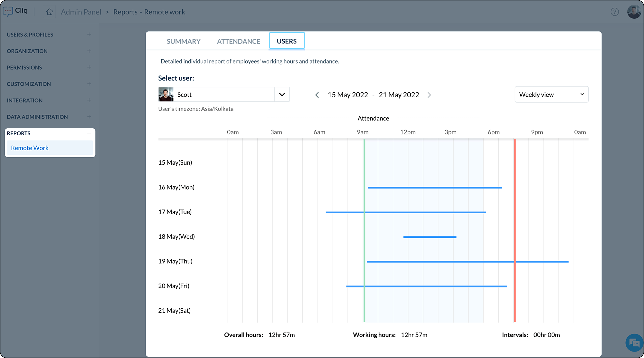The image size is (644, 358).
Task: Click Scott's user photo thumbnail
Action: 166,94
